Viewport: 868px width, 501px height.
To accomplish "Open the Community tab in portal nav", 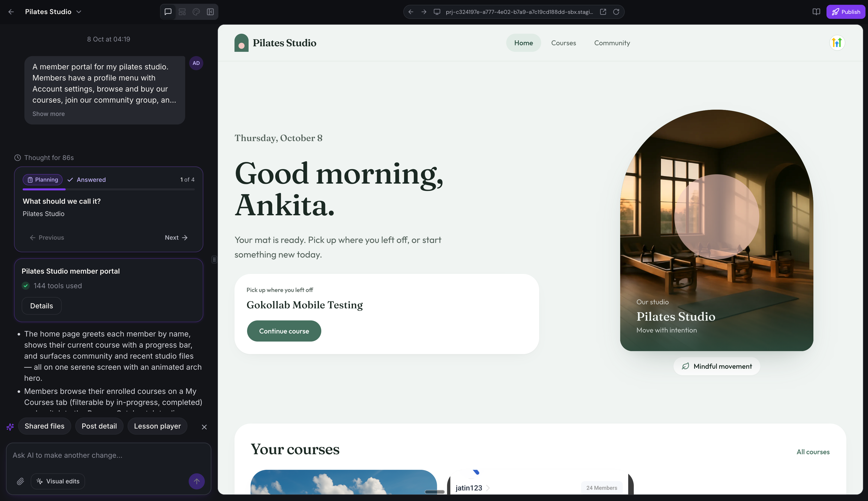I will click(612, 43).
